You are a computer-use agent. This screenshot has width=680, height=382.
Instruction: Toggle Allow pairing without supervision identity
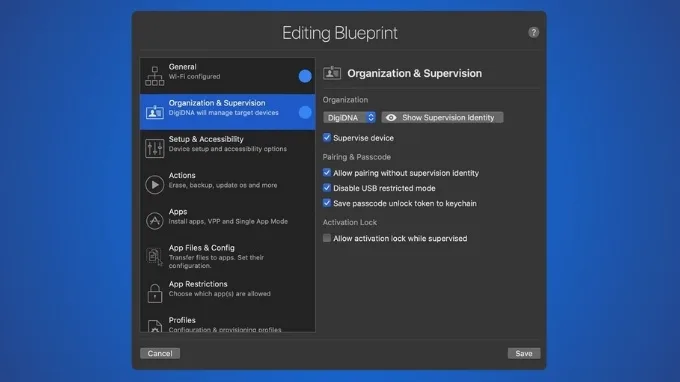327,173
